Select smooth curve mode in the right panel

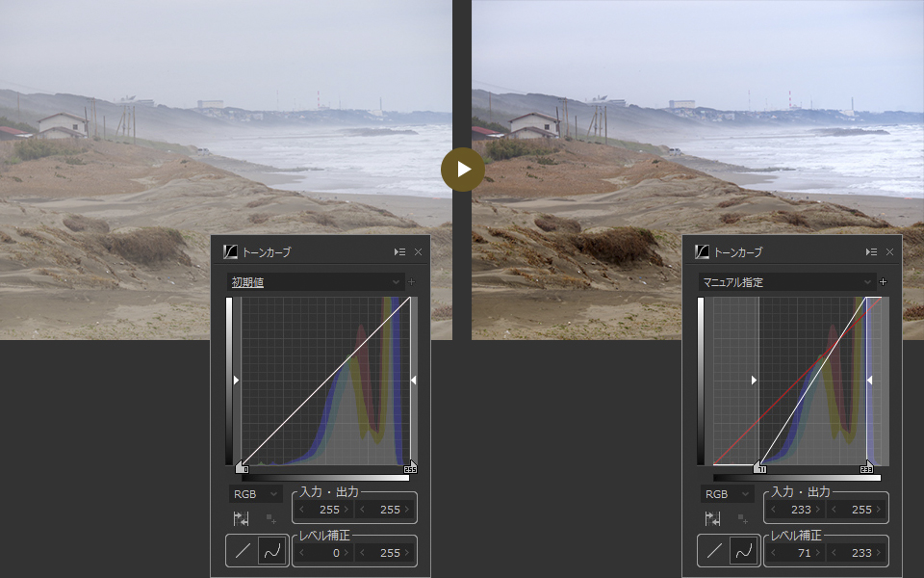point(744,552)
